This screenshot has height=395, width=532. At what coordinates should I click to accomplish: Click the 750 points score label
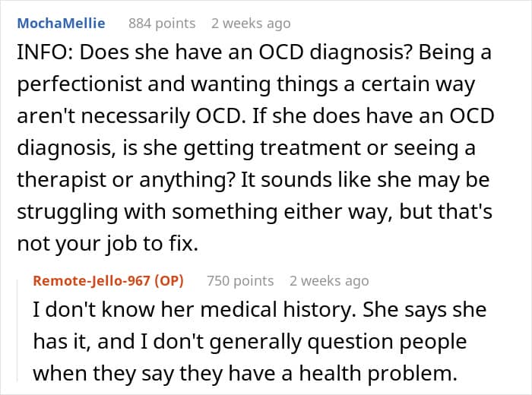pyautogui.click(x=240, y=281)
